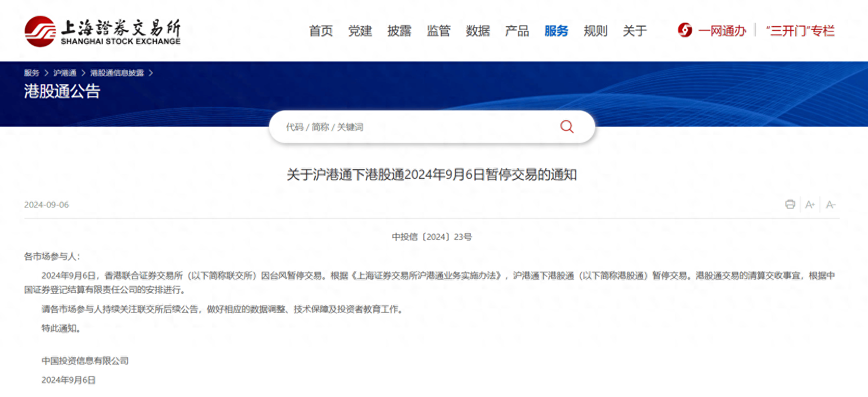Decrease font size with A- icon

[830, 204]
